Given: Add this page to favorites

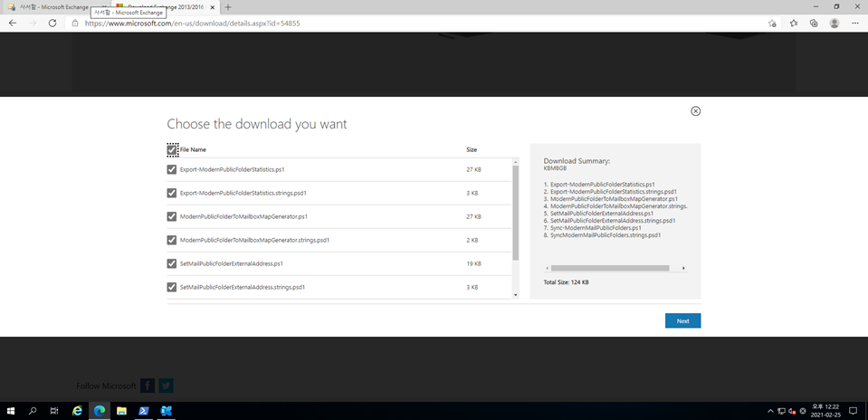Looking at the screenshot, I should click(772, 24).
